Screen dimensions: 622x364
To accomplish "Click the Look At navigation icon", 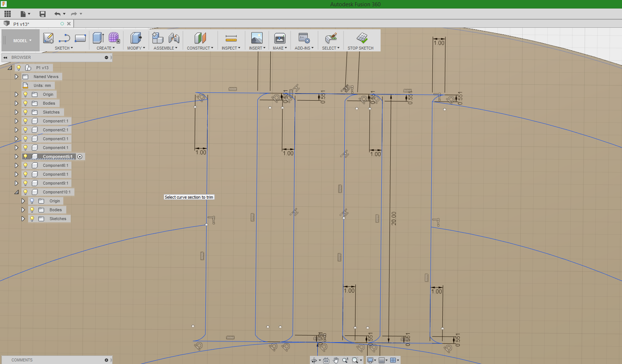I will coord(326,360).
